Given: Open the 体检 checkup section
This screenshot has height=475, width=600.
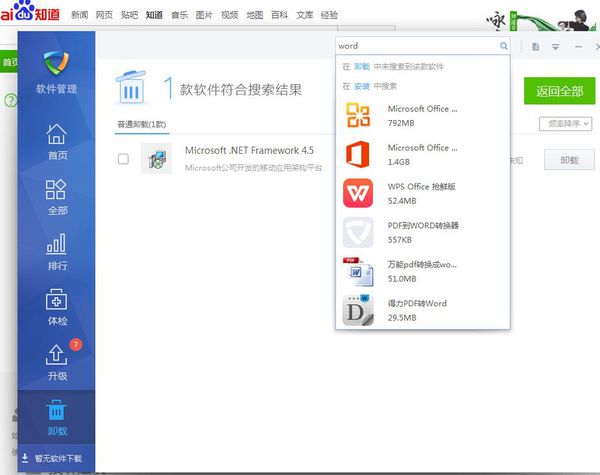Looking at the screenshot, I should click(x=57, y=307).
